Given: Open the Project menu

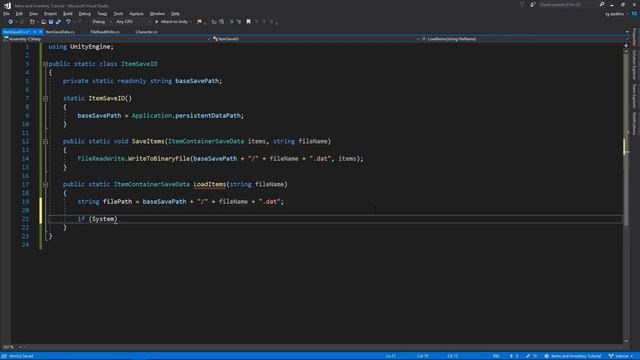Looking at the screenshot, I should tap(50, 14).
